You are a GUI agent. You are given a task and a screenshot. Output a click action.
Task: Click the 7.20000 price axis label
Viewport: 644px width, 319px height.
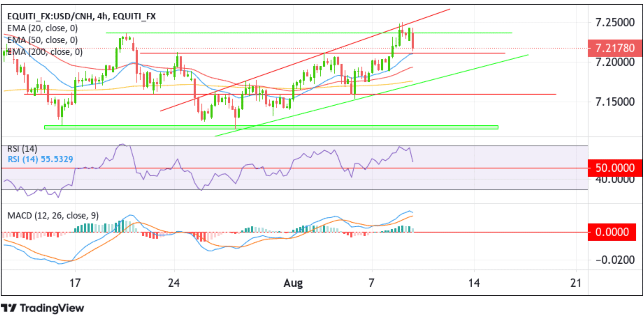click(x=615, y=62)
